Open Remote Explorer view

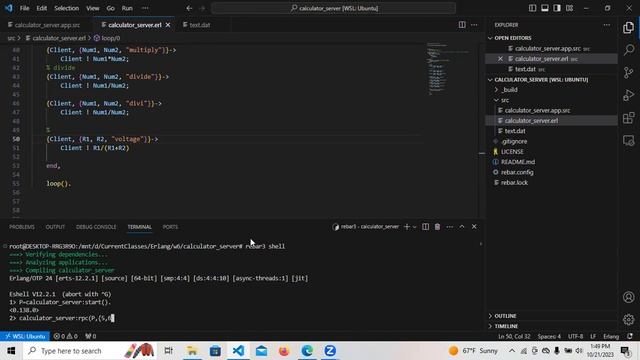629,140
